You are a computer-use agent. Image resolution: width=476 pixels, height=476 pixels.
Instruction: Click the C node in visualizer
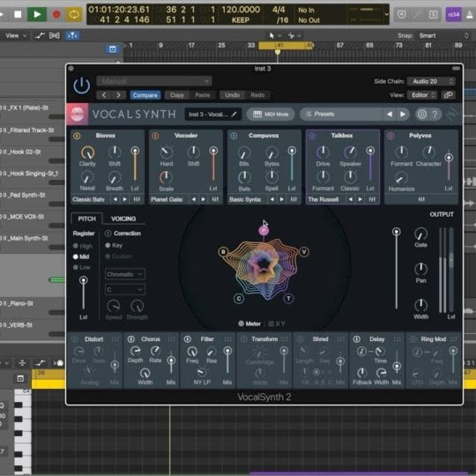click(239, 299)
